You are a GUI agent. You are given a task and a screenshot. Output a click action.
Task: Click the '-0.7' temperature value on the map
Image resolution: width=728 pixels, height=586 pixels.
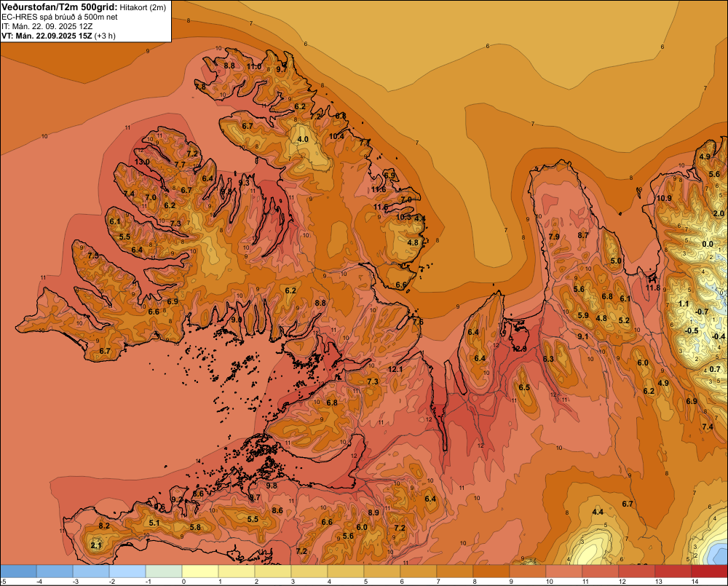coord(702,312)
